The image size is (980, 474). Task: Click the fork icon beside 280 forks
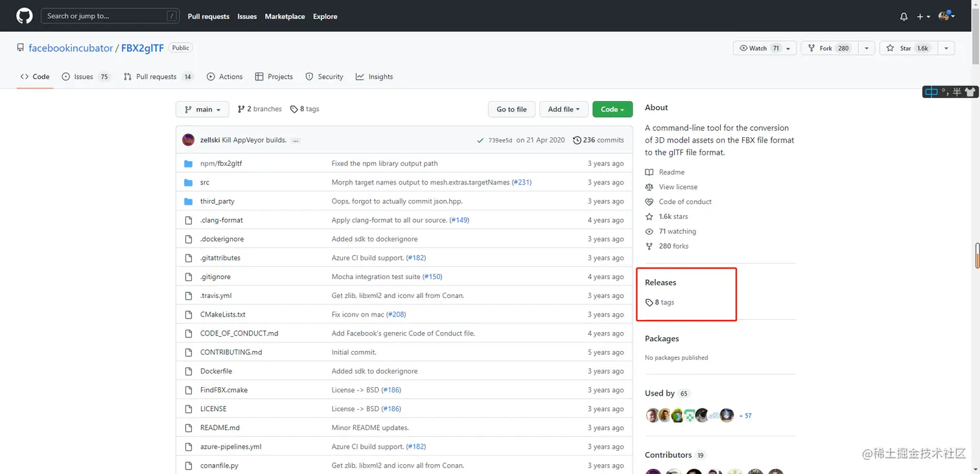coord(649,247)
